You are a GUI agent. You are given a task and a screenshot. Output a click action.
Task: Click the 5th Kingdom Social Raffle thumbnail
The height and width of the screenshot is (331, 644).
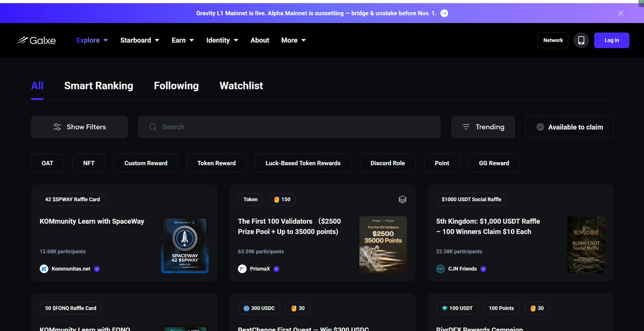586,245
